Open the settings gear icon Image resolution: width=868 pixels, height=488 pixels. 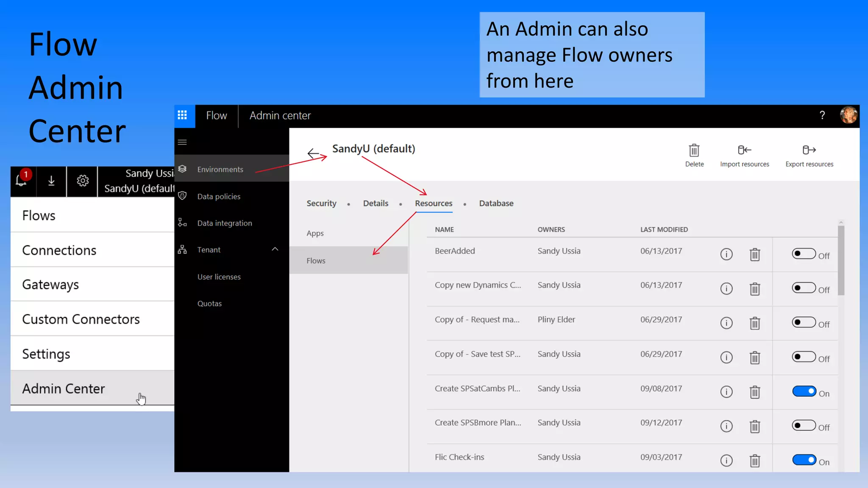coord(83,181)
